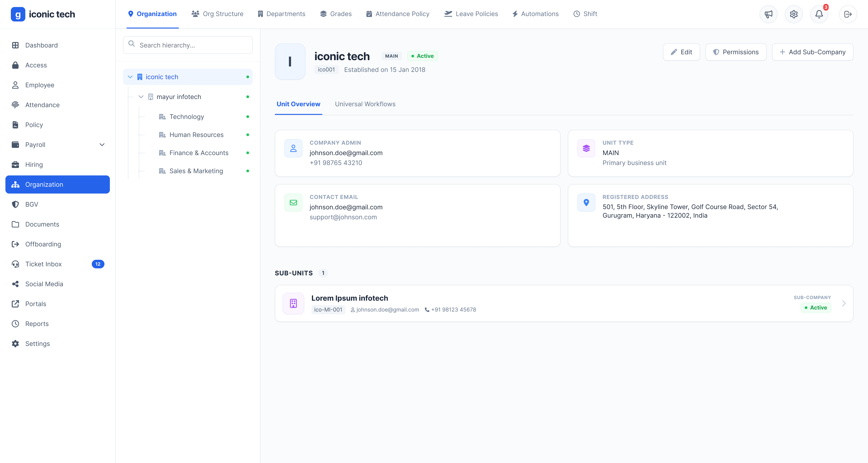Collapse the mayur infotech tree node
Screen dimensions: 868x463
coord(141,97)
